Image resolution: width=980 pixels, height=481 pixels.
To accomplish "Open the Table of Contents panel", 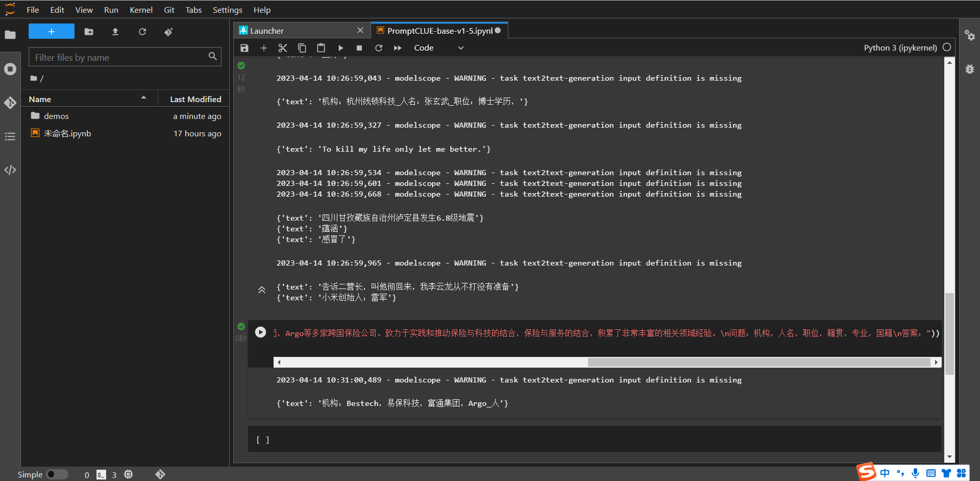I will [10, 136].
